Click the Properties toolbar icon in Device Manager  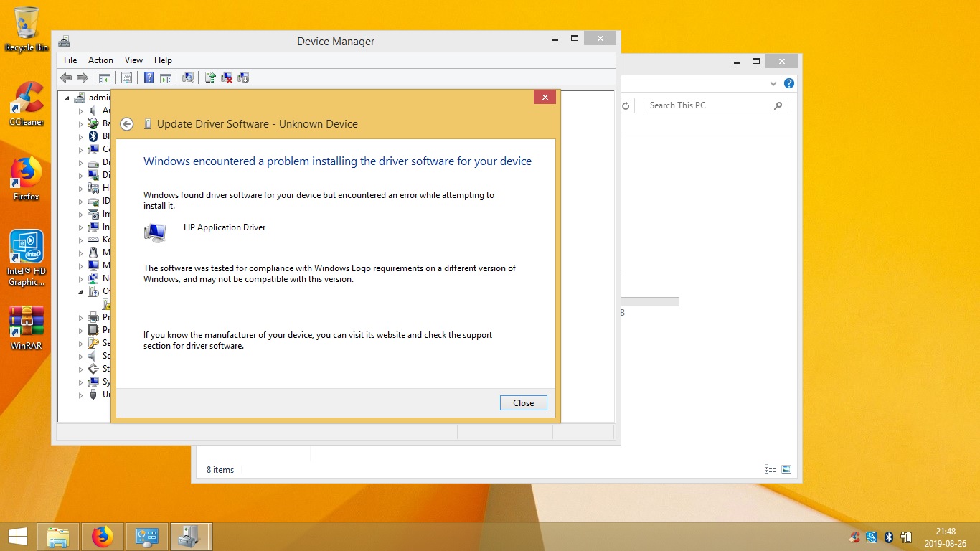coord(126,77)
